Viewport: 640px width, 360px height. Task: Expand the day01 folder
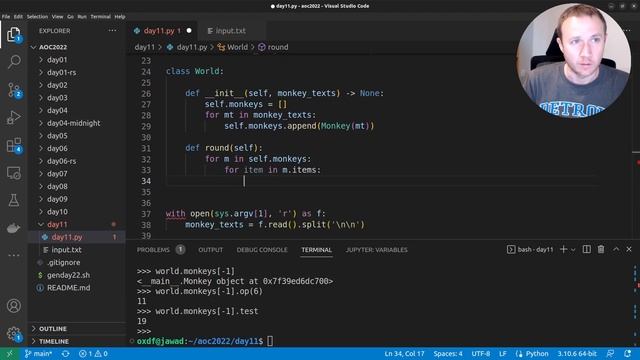[57, 60]
